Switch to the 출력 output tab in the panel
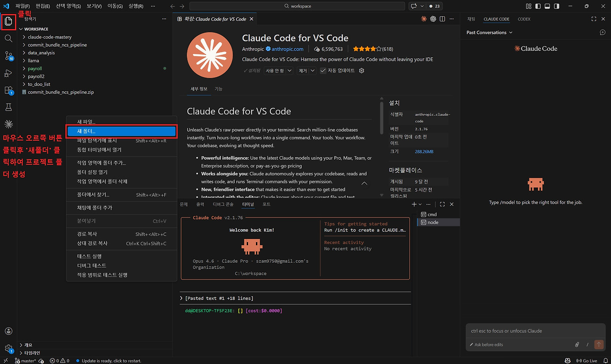This screenshot has width=611, height=364. pyautogui.click(x=200, y=204)
